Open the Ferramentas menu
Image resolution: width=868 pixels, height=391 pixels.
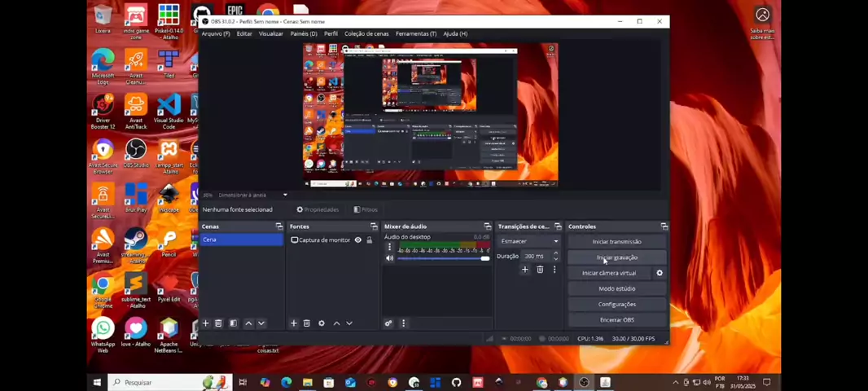pos(415,33)
